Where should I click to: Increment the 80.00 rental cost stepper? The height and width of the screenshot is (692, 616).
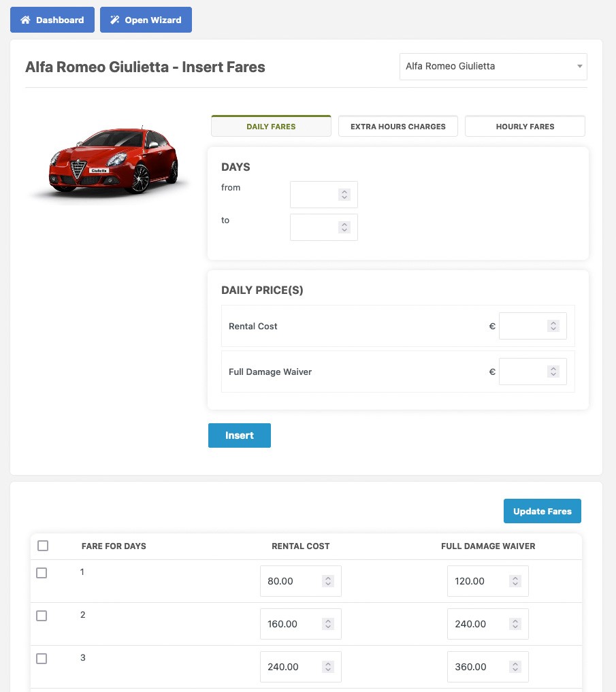(328, 577)
